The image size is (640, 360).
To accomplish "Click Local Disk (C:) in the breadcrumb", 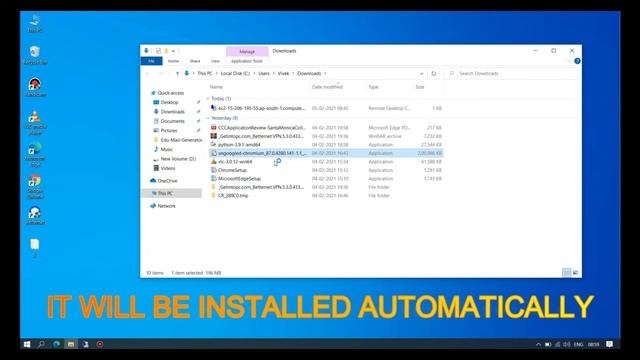I will pos(235,73).
